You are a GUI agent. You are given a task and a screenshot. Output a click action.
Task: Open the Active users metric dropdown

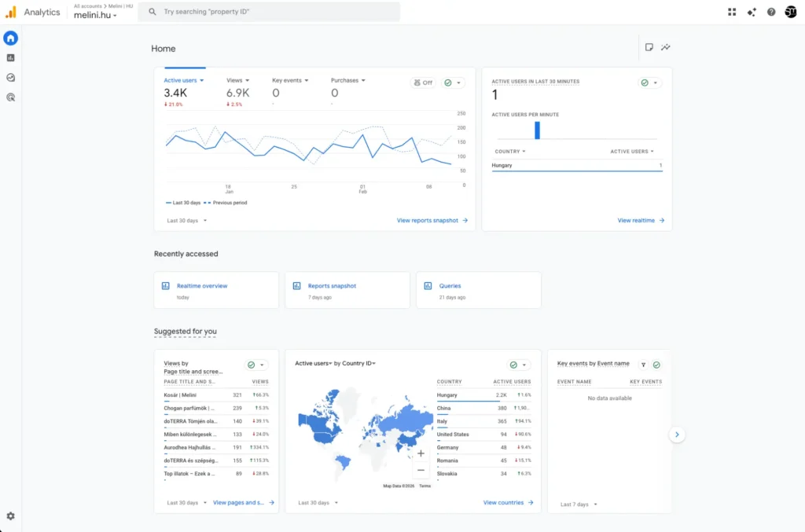pos(182,79)
